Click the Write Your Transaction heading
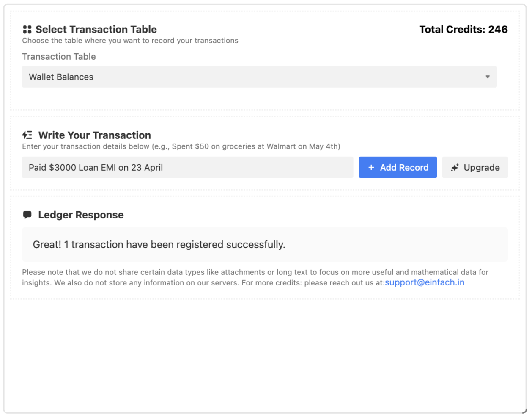Screen dimensions: 532x420 (94, 135)
